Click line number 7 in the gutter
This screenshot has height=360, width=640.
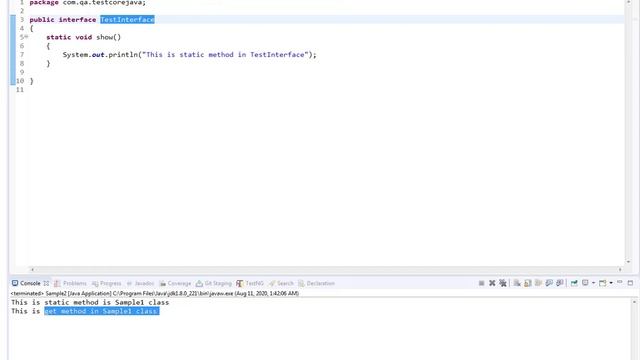point(22,55)
